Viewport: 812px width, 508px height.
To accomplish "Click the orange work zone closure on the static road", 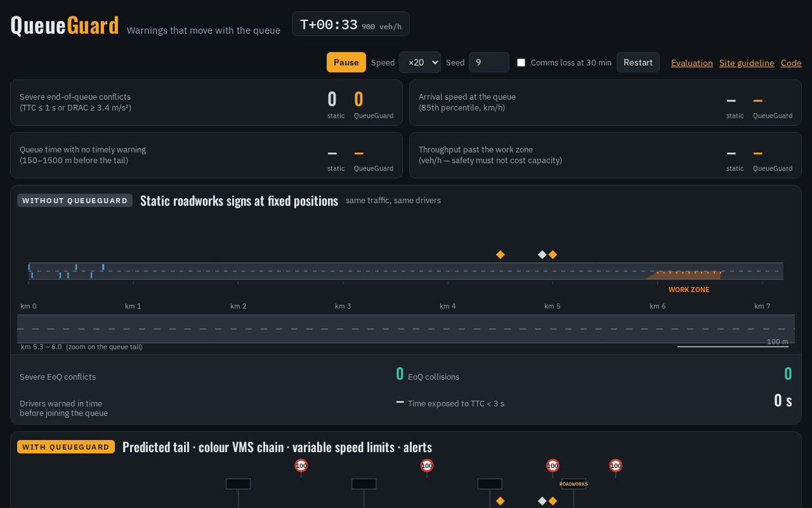I will click(684, 275).
